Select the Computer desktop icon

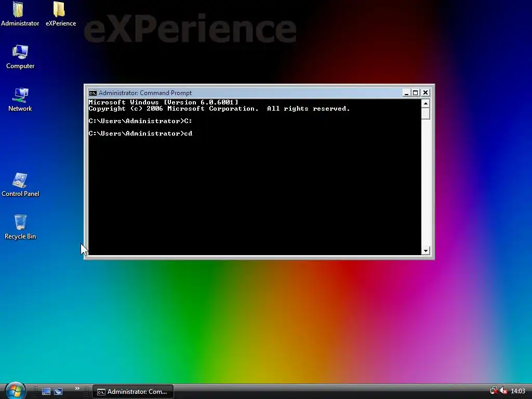(20, 57)
